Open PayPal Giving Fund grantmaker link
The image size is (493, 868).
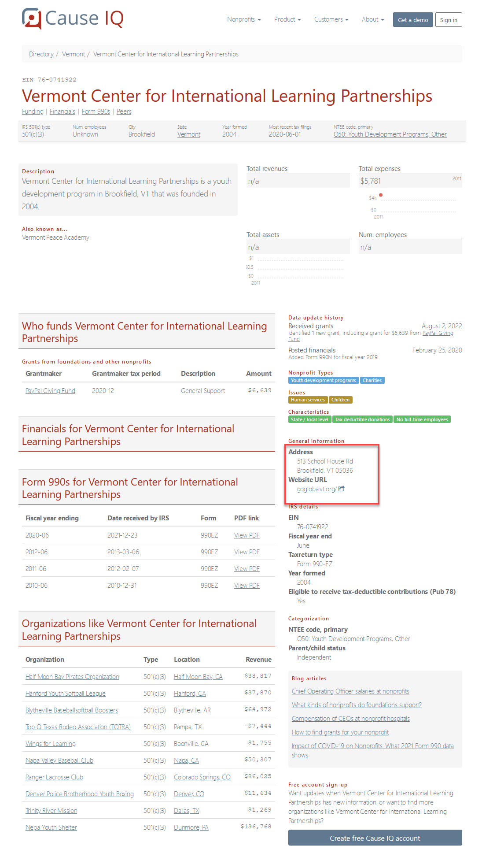tap(50, 391)
